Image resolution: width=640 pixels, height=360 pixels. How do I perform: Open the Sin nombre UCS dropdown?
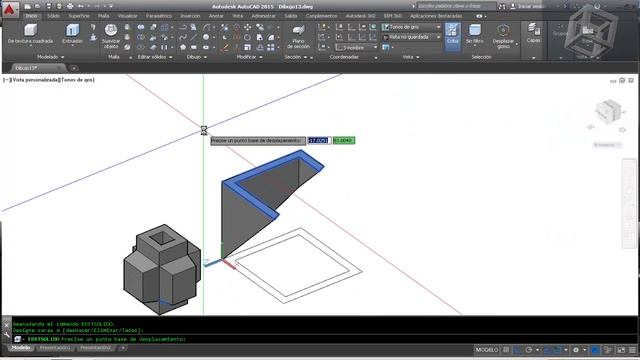pos(356,47)
